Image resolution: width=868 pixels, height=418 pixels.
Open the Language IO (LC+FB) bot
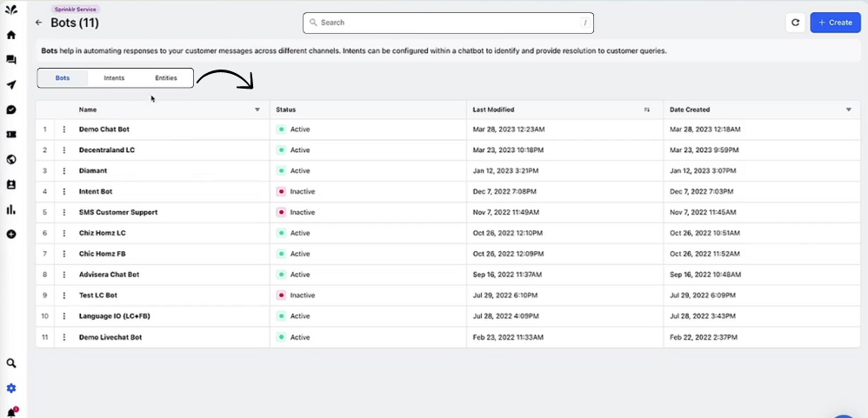(115, 316)
